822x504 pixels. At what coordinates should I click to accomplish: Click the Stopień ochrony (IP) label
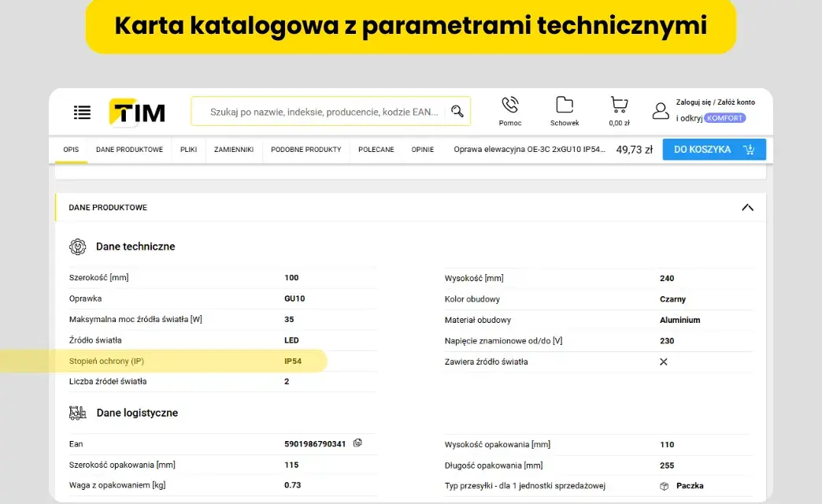point(106,361)
